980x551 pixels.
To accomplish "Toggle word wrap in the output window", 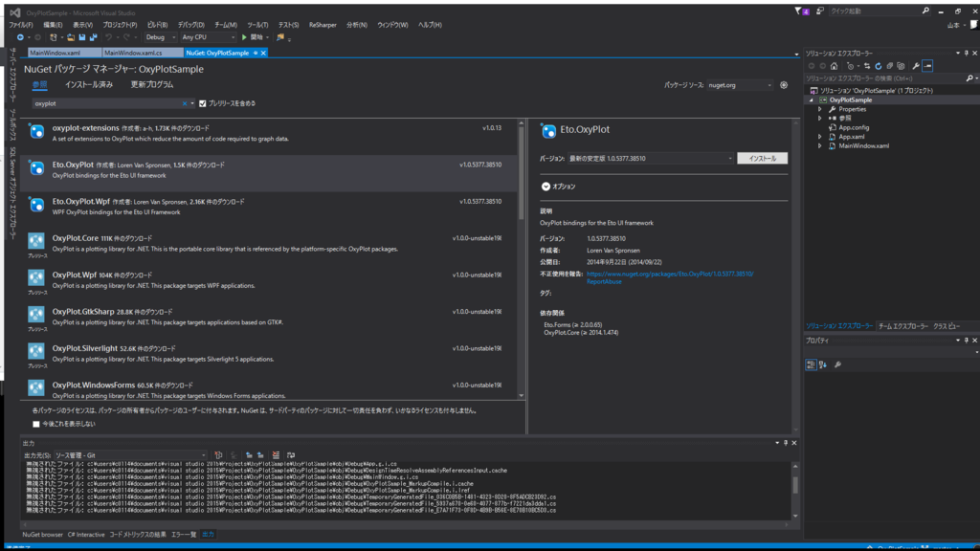I will (x=291, y=453).
